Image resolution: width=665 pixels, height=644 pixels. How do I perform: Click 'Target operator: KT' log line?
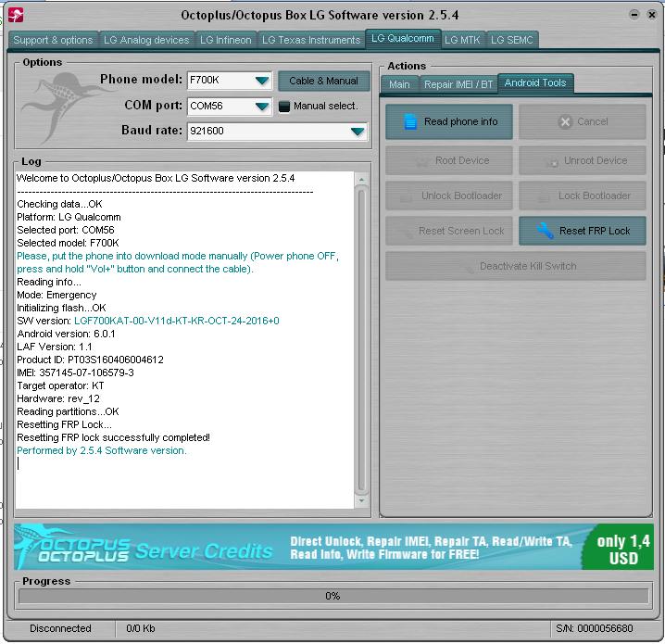click(x=60, y=385)
